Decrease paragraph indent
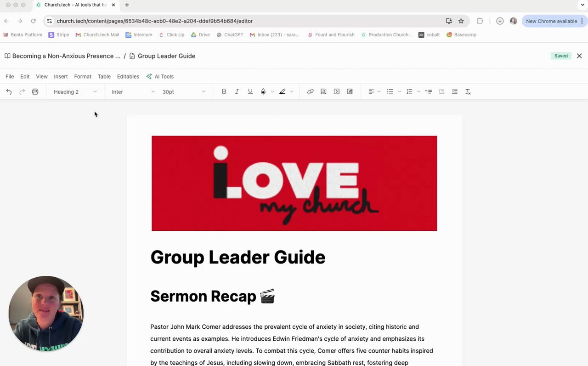 pos(441,91)
